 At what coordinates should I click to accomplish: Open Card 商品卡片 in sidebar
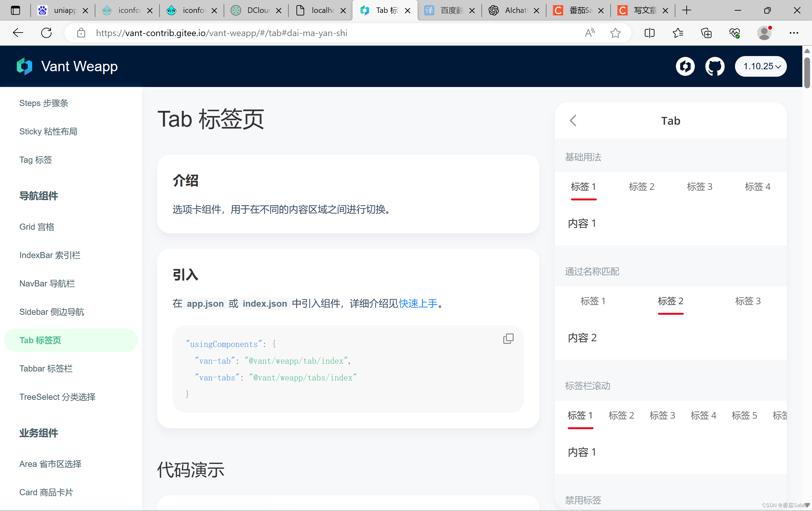click(46, 492)
